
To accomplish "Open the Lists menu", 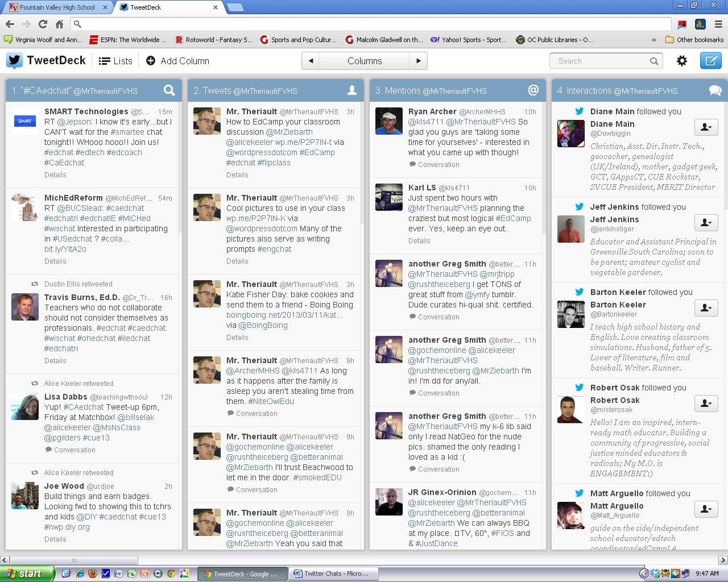I will click(x=115, y=61).
